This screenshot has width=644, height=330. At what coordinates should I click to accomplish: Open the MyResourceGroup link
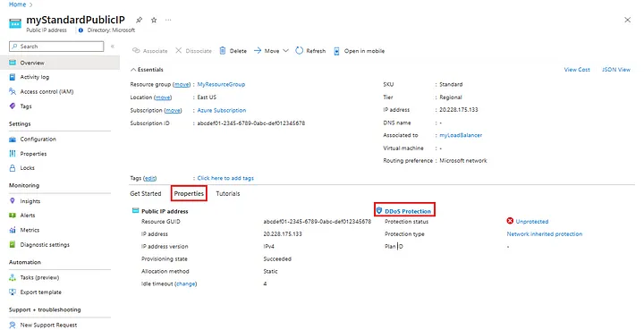click(x=221, y=84)
